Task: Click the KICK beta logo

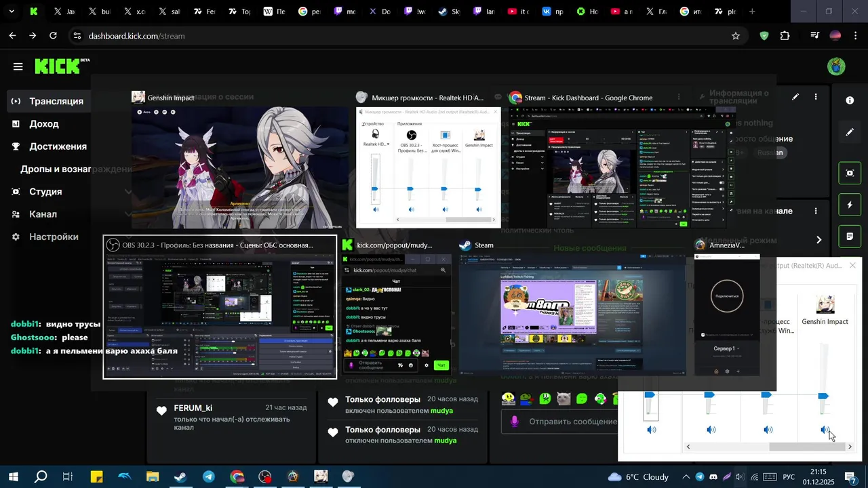Action: (x=62, y=66)
